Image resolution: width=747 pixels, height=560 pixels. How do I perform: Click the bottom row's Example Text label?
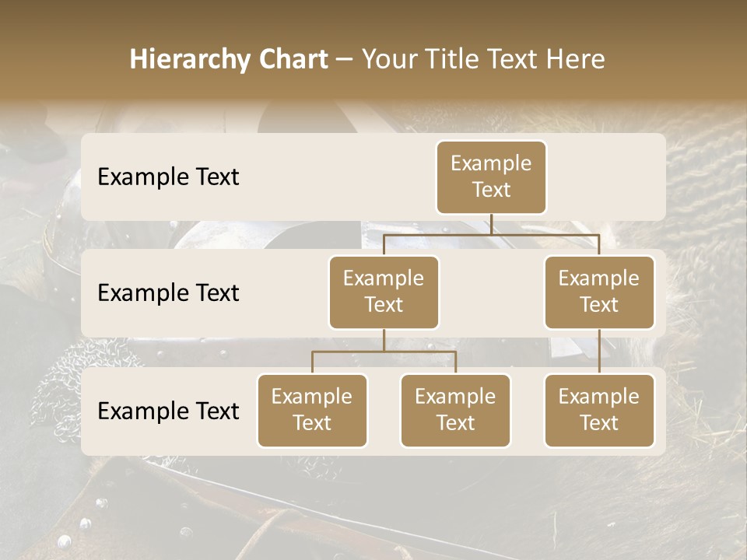[168, 411]
